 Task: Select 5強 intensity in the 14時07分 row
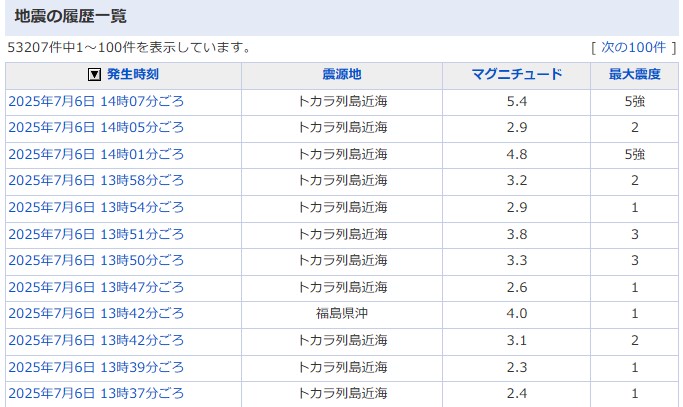635,102
